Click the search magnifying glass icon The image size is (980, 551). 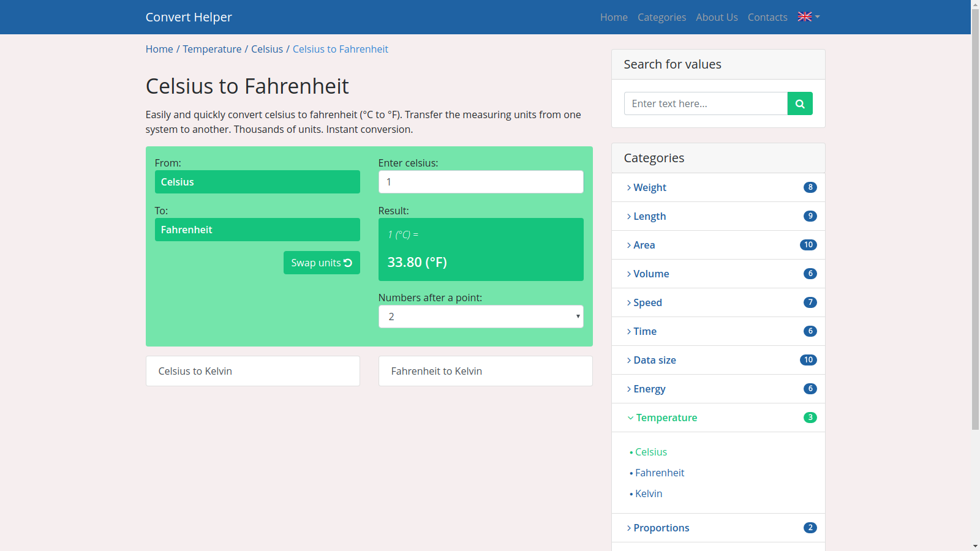pos(800,103)
